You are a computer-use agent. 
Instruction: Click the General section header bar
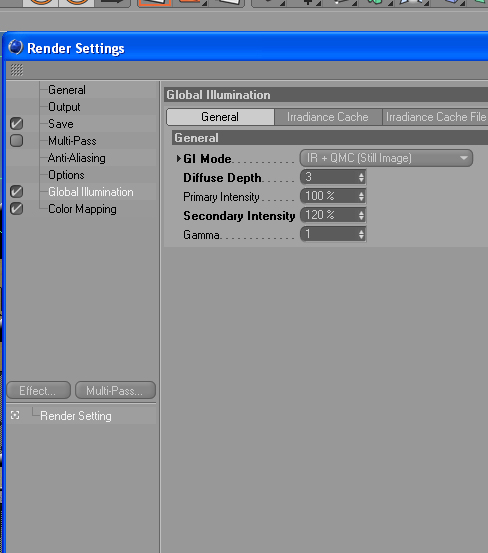pyautogui.click(x=330, y=138)
